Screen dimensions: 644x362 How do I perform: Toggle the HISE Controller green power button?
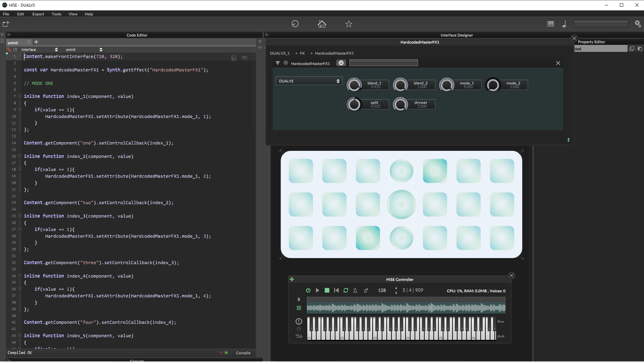click(x=308, y=290)
